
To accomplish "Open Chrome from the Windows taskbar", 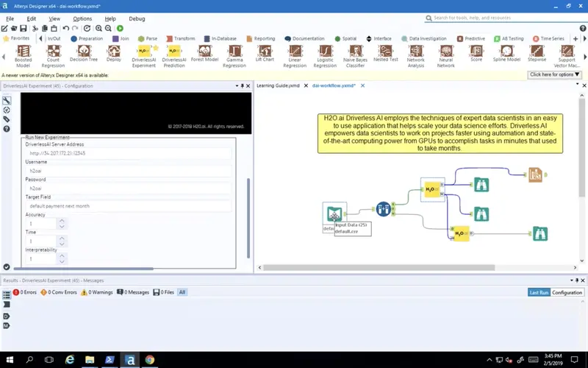I will point(150,359).
